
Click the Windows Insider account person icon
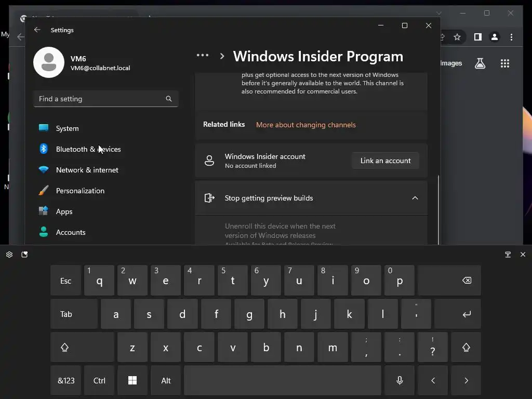pos(209,161)
